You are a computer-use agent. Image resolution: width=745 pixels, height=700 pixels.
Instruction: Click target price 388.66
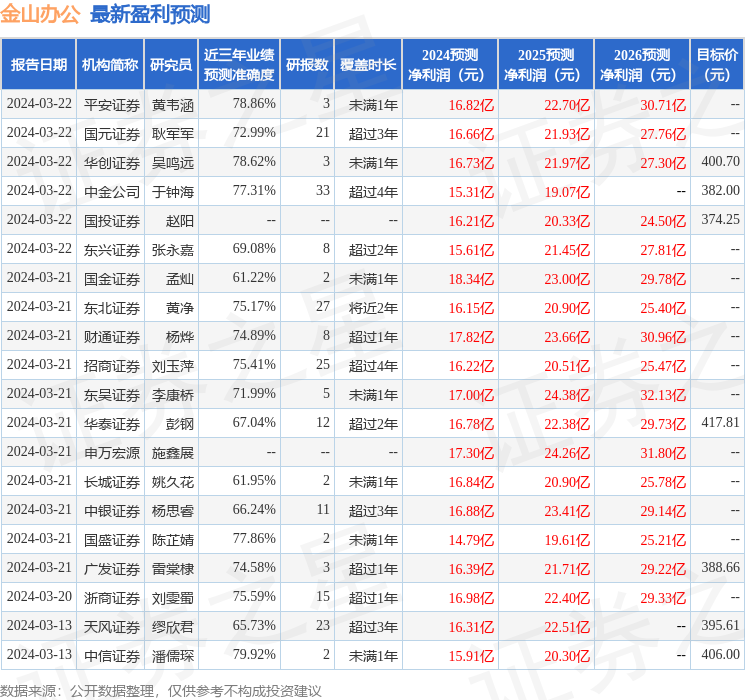(720, 567)
